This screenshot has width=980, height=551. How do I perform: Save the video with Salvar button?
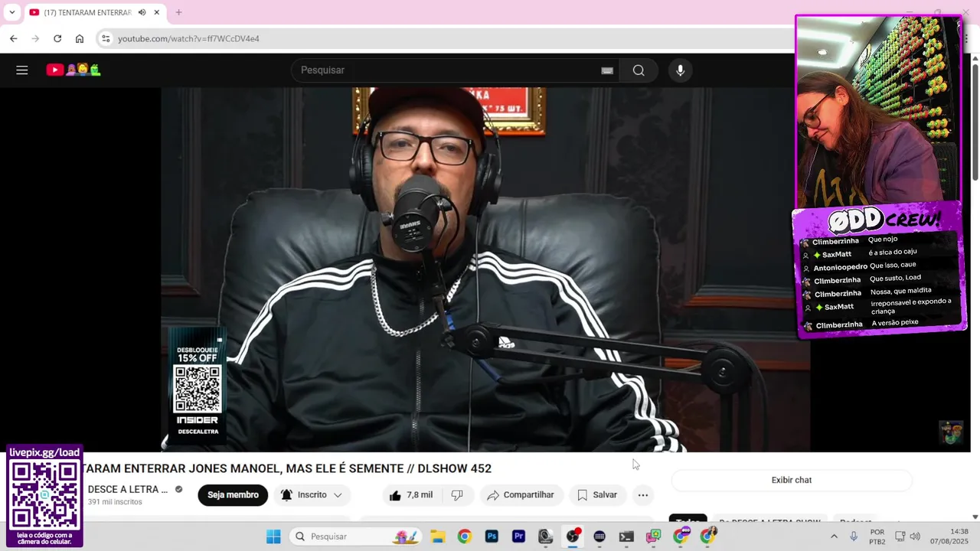click(597, 495)
